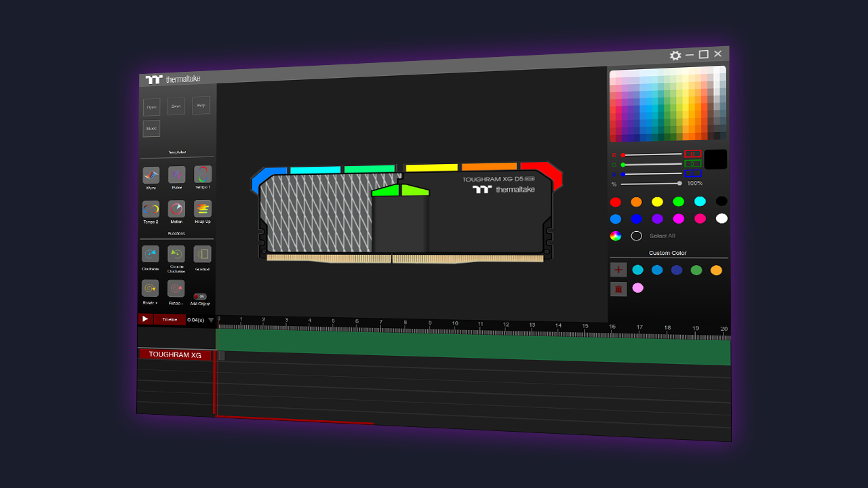The width and height of the screenshot is (868, 488).
Task: Adjust the green G slider
Action: pyautogui.click(x=652, y=164)
